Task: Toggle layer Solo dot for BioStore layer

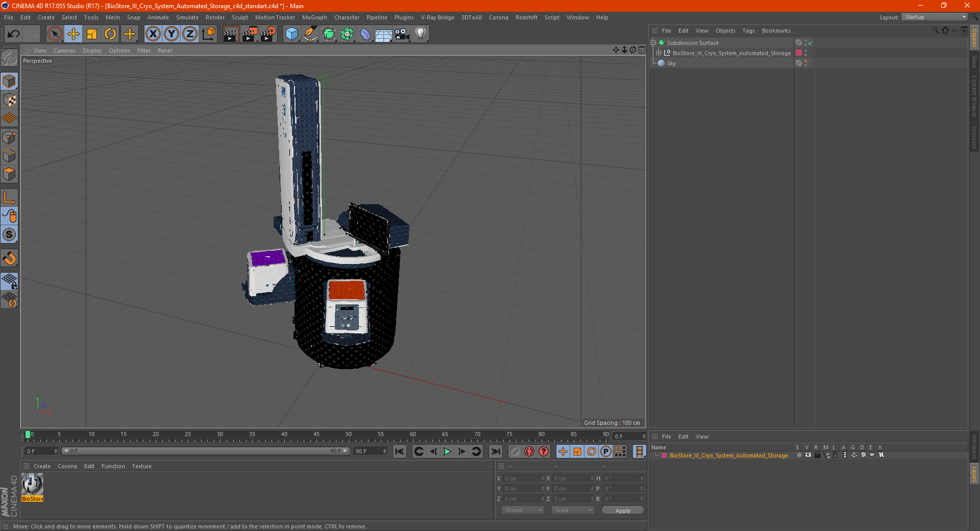Action: coord(799,455)
